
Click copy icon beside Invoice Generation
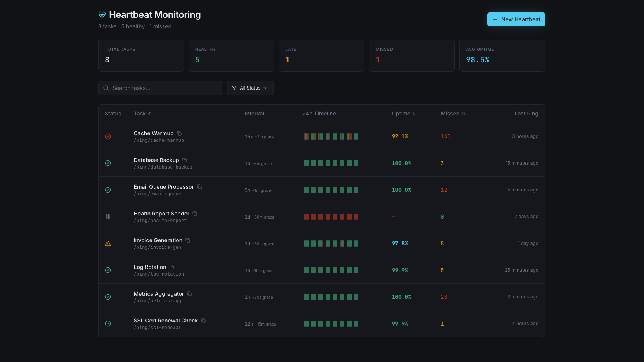188,240
